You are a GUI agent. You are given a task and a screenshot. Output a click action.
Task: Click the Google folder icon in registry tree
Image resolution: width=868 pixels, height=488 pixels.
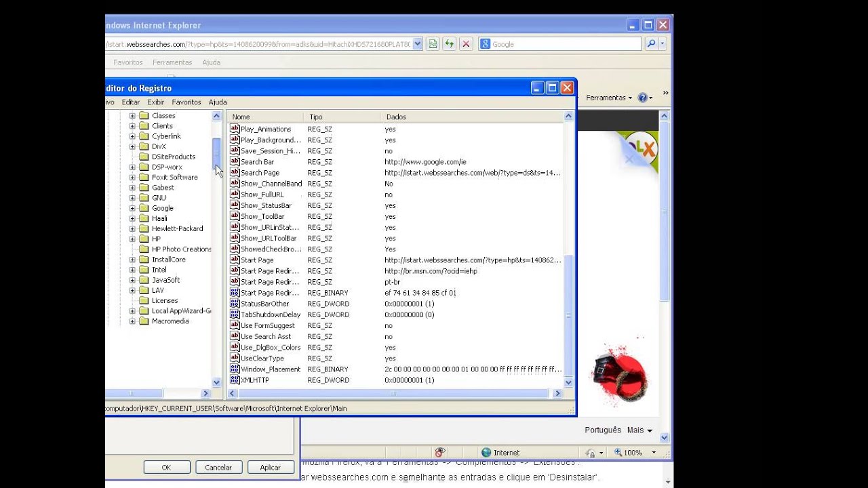pyautogui.click(x=144, y=208)
